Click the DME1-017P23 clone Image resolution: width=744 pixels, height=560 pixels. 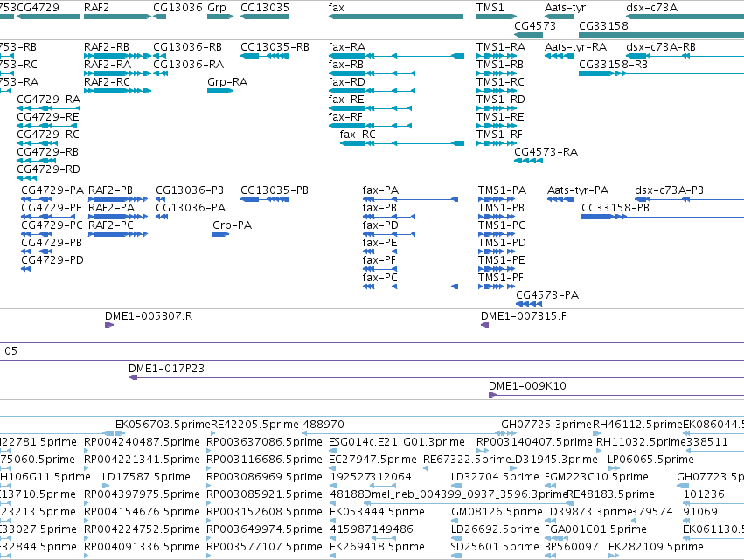[436, 377]
